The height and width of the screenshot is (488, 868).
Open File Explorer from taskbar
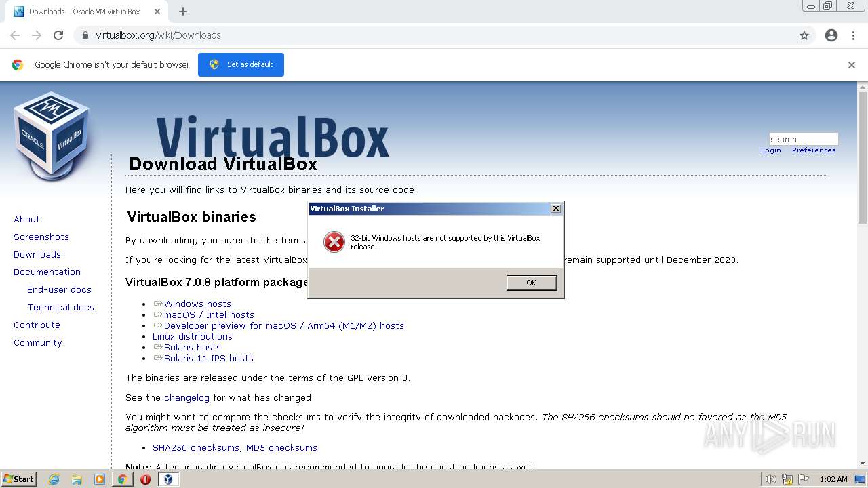click(x=77, y=479)
